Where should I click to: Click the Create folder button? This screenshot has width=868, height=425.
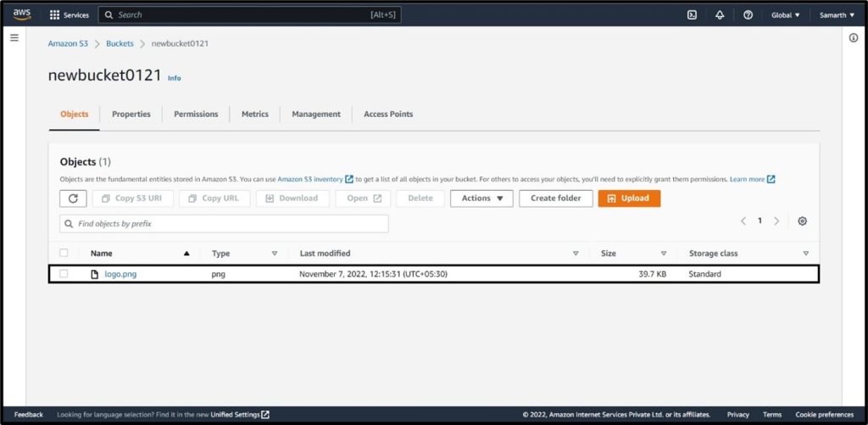(x=556, y=199)
